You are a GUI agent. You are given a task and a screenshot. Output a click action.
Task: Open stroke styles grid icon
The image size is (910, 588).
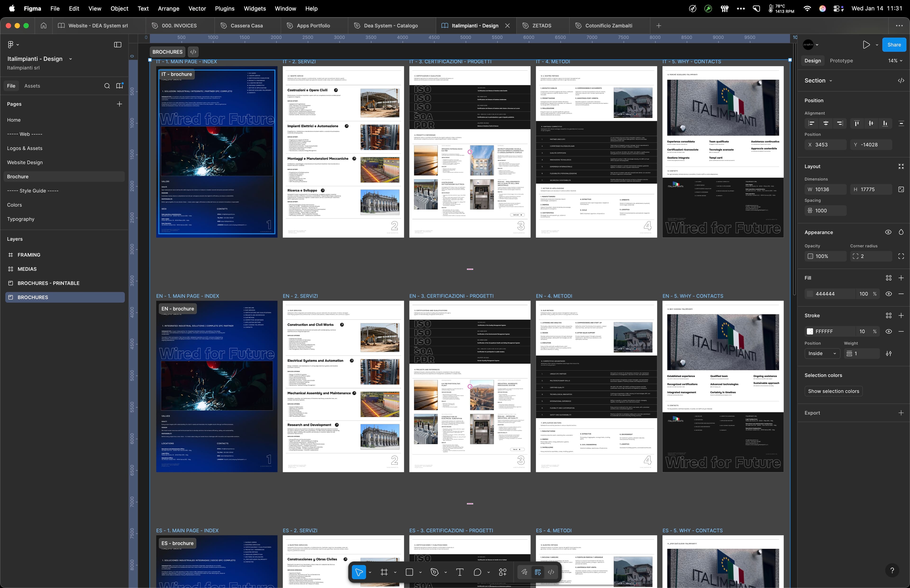pyautogui.click(x=889, y=315)
